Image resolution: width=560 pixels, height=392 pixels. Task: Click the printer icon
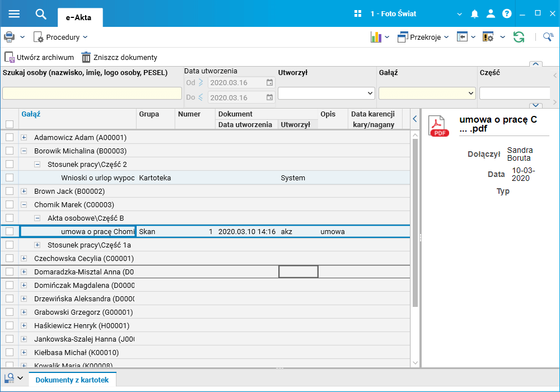[x=10, y=37]
